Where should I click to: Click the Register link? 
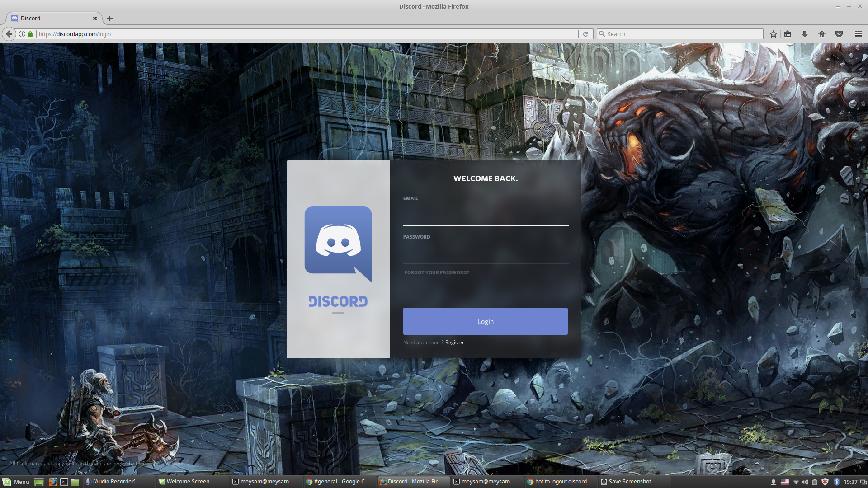tap(454, 343)
